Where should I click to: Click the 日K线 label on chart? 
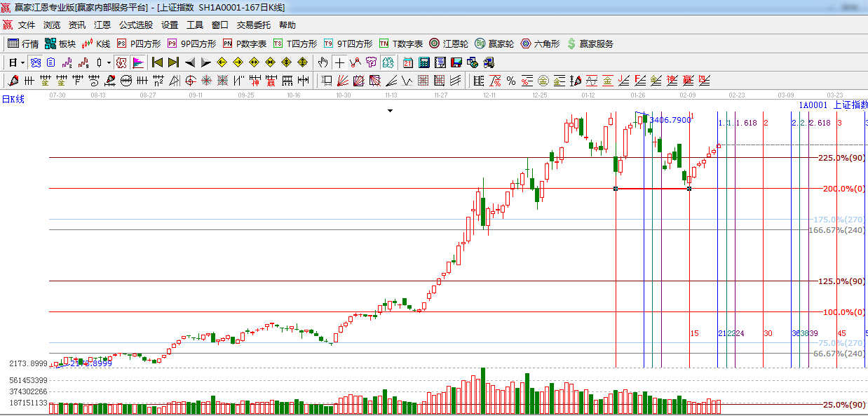(13, 100)
